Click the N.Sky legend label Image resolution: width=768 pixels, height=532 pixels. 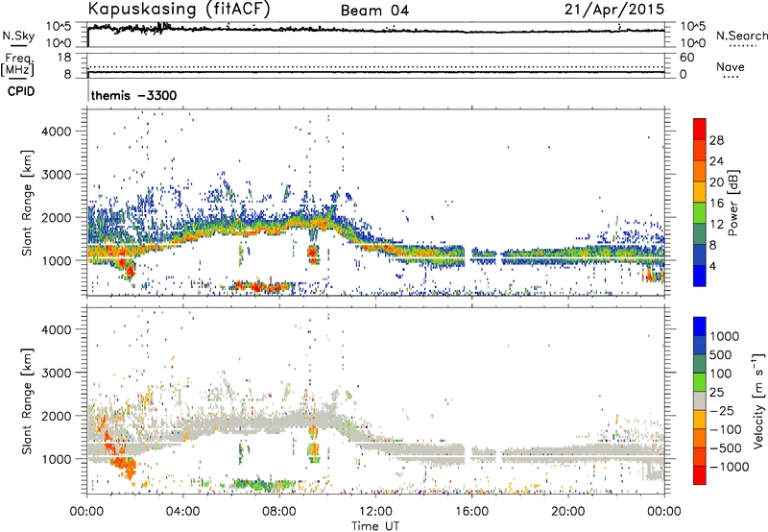(18, 36)
